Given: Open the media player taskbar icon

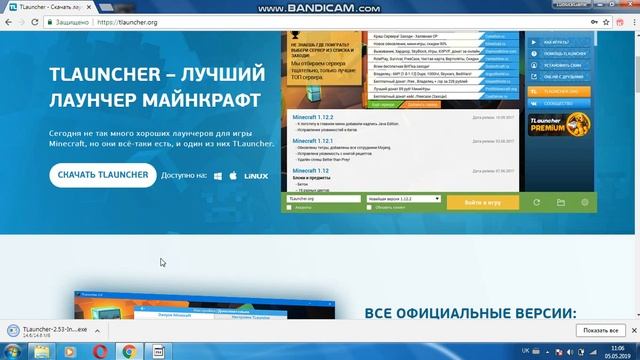Looking at the screenshot, I should (70, 351).
